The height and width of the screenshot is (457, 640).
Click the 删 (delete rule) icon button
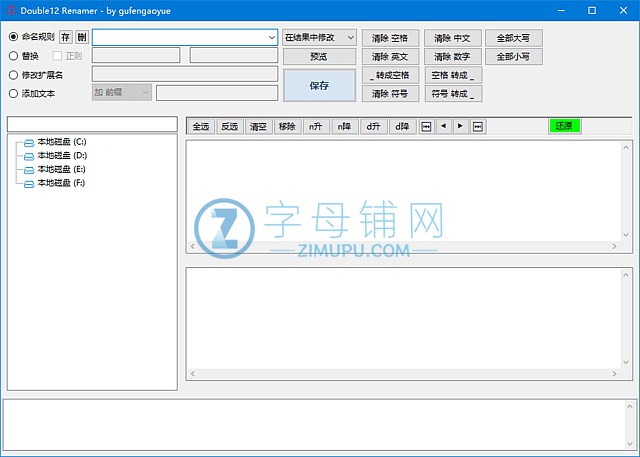tap(82, 37)
